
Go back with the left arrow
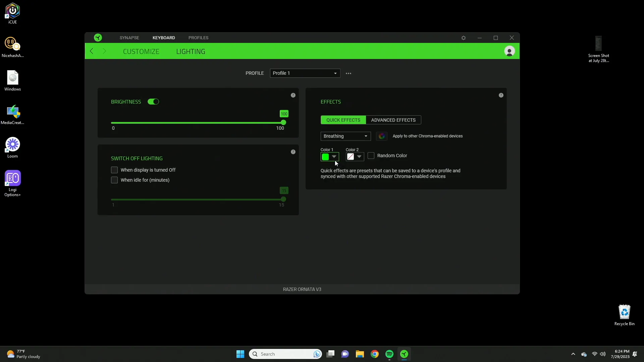pyautogui.click(x=92, y=51)
